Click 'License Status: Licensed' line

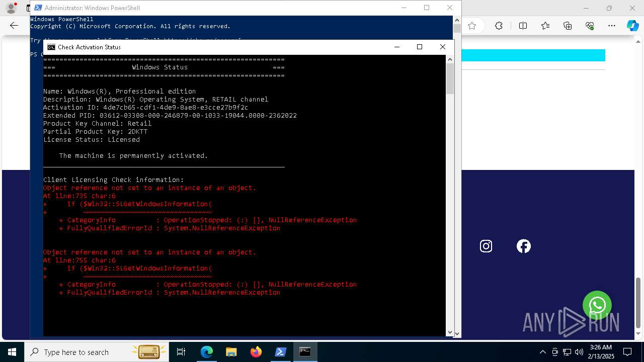[92, 140]
